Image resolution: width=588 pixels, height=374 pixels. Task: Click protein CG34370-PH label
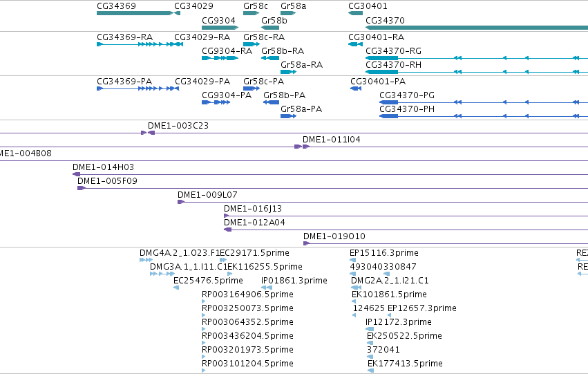407,109
